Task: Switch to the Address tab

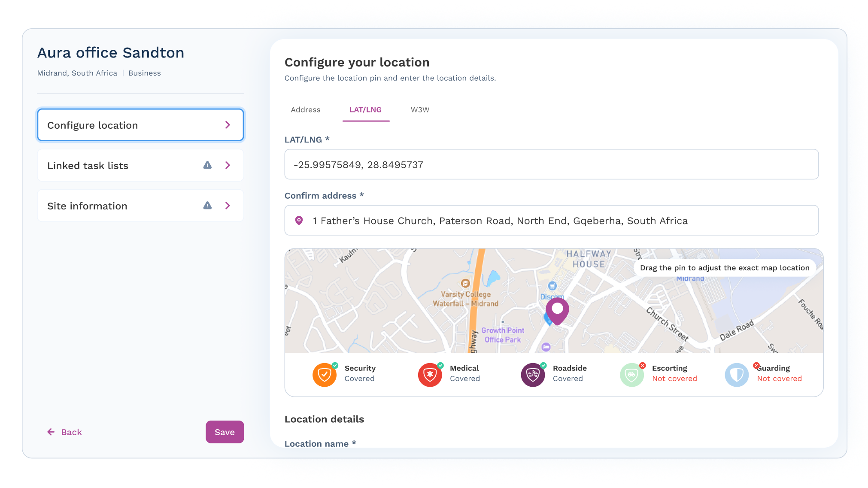Action: coord(305,110)
